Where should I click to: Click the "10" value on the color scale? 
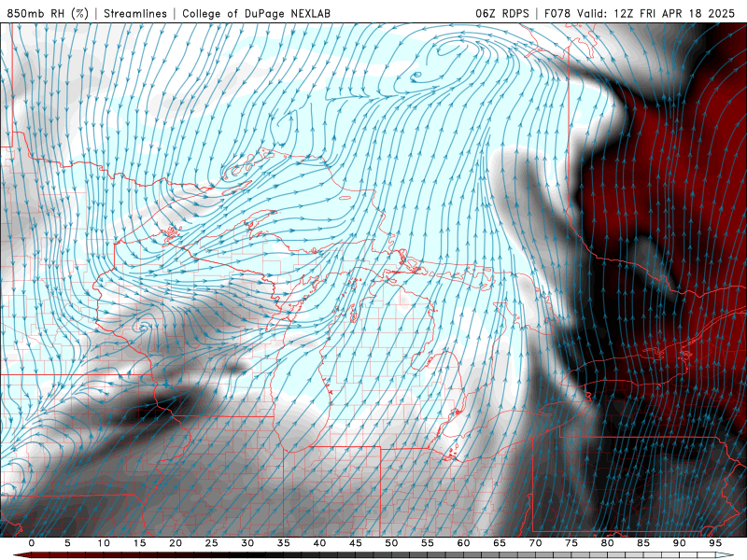(104, 543)
